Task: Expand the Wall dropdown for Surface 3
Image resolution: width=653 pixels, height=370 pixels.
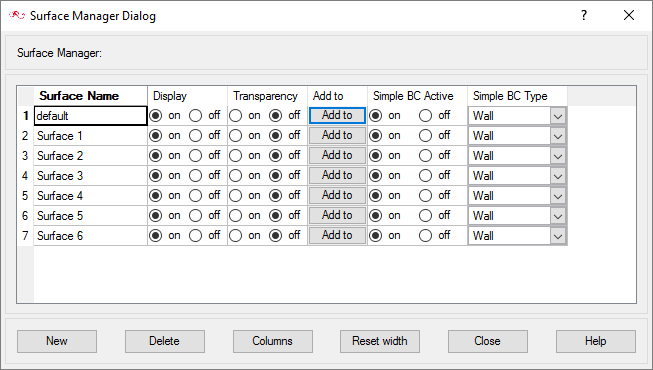Action: (x=558, y=176)
